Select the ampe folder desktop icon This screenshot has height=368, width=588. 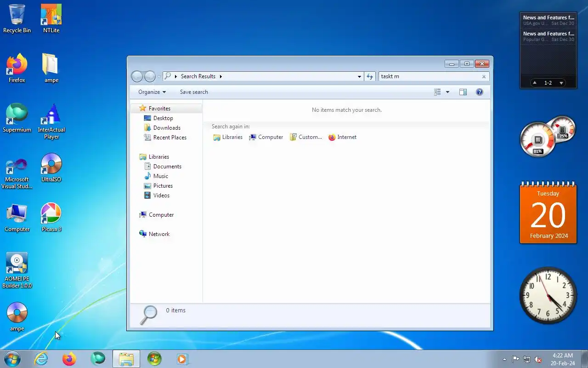tap(51, 69)
